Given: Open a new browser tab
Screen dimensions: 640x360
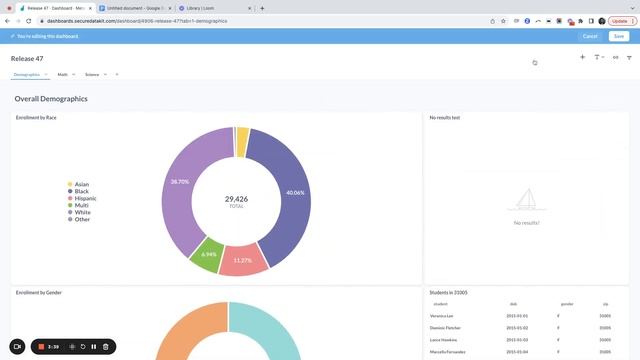Looking at the screenshot, I should [262, 8].
